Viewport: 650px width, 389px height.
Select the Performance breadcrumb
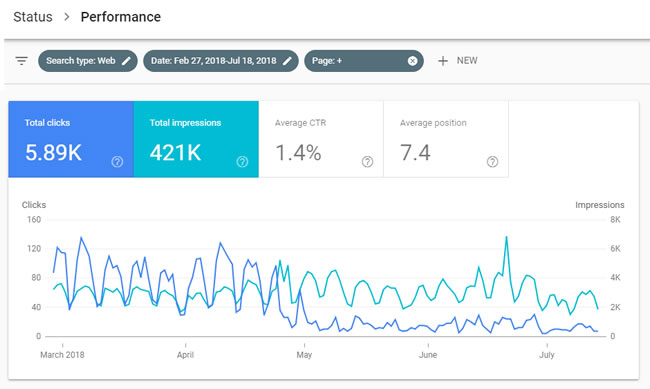(121, 17)
